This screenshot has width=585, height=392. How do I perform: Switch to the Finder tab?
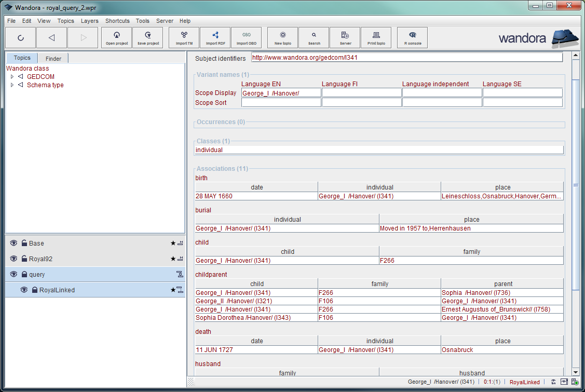[x=53, y=59]
